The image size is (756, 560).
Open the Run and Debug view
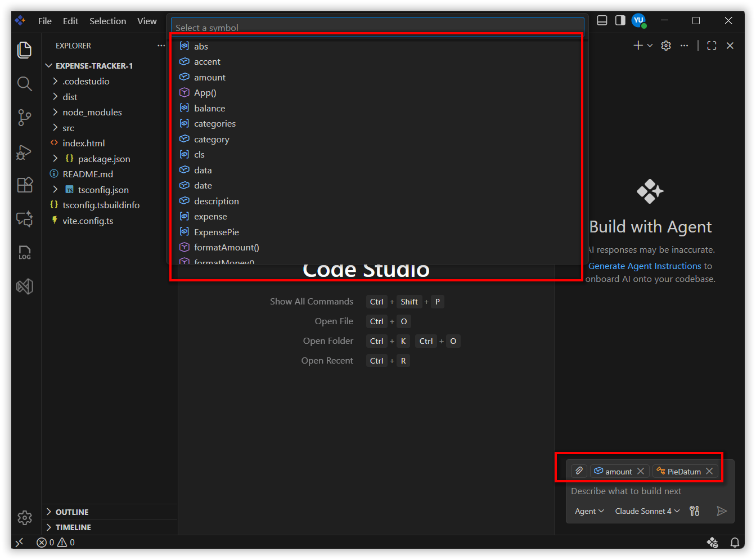24,152
